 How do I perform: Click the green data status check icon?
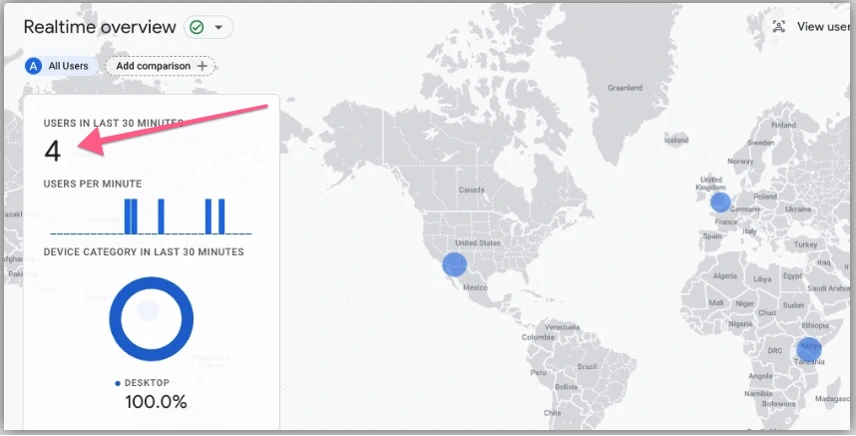pos(197,27)
